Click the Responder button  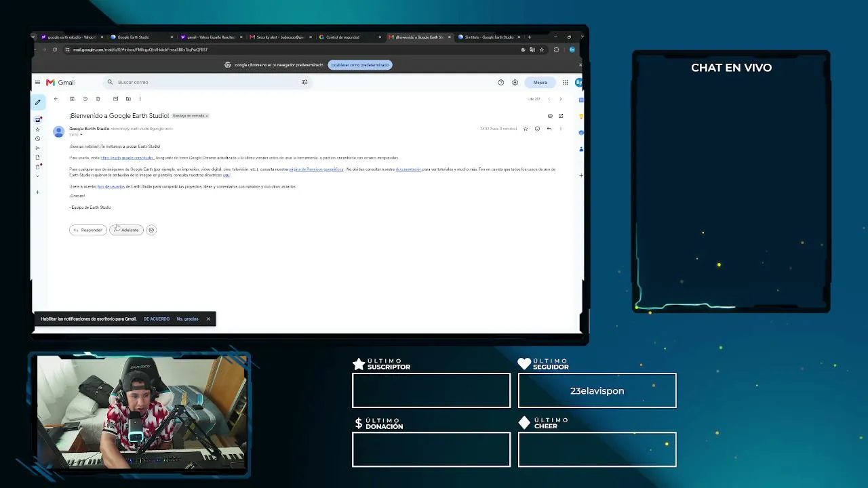[88, 230]
